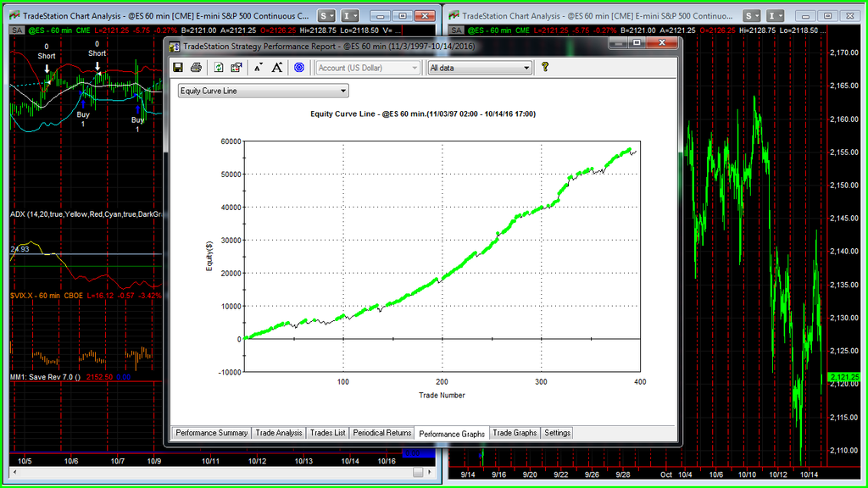Click the Refresh report icon
Viewport: 868px width, 488px height.
219,68
